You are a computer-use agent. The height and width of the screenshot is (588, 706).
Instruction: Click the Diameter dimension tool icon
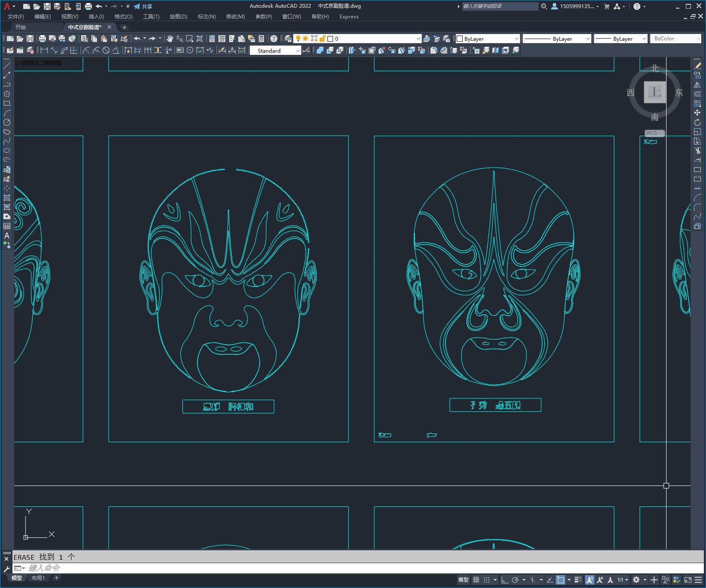106,50
